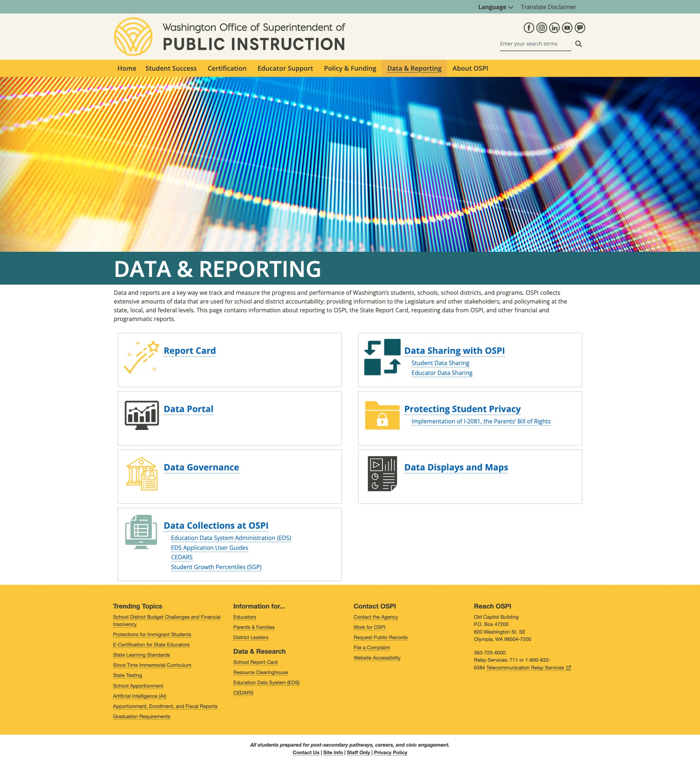Open Parents & Families footer link
This screenshot has height=763, width=700.
[x=254, y=627]
